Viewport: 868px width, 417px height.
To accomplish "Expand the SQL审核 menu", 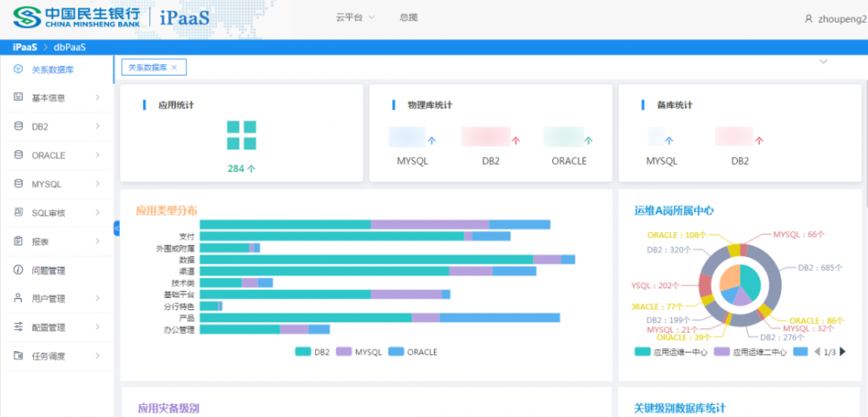I will click(97, 213).
